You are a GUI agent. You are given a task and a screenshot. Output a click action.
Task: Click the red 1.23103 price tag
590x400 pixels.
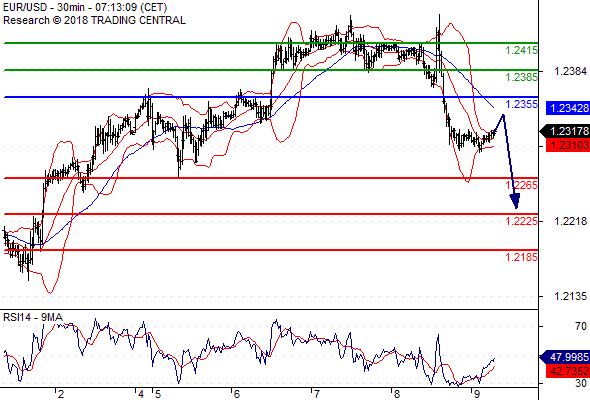coord(568,145)
